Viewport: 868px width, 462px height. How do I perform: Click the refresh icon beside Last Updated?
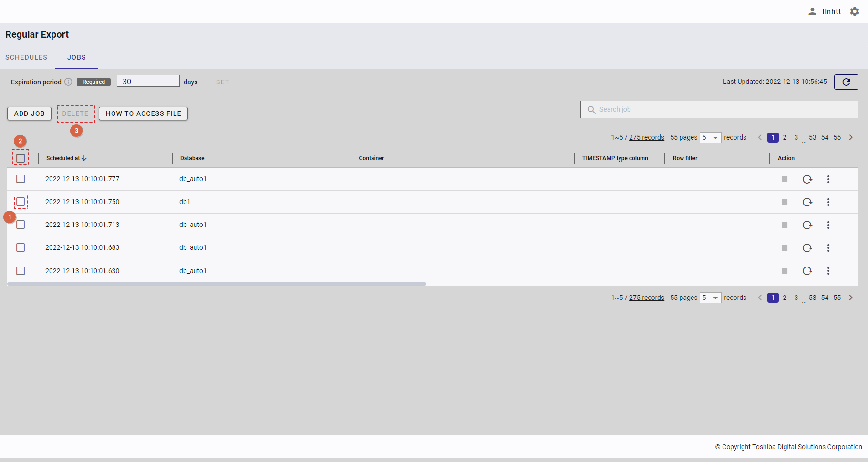coord(846,82)
